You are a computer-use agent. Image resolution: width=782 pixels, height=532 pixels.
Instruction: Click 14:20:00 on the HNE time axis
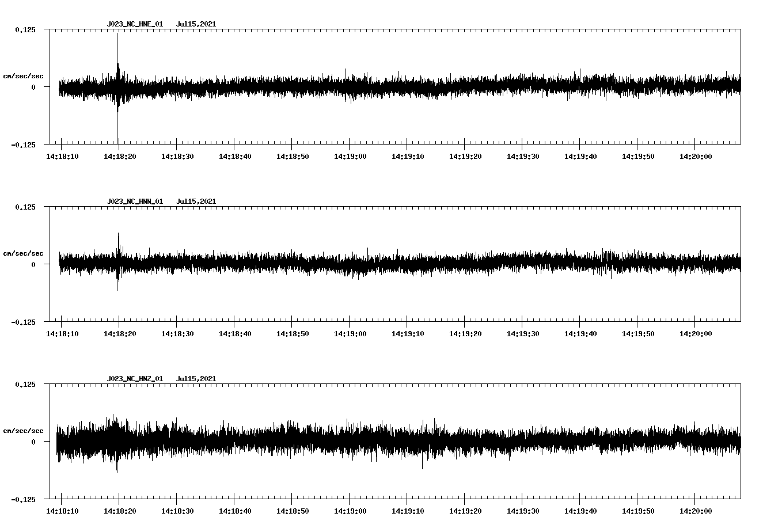(696, 157)
